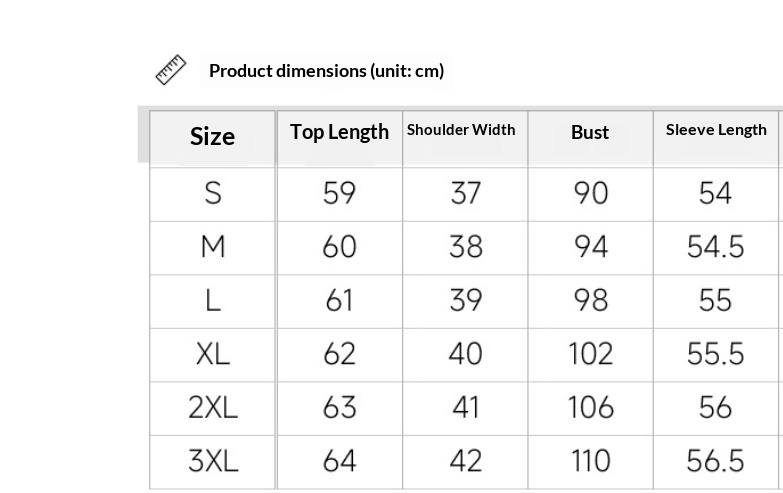The height and width of the screenshot is (493, 783).
Task: Click the XL size row label
Action: pyautogui.click(x=212, y=354)
